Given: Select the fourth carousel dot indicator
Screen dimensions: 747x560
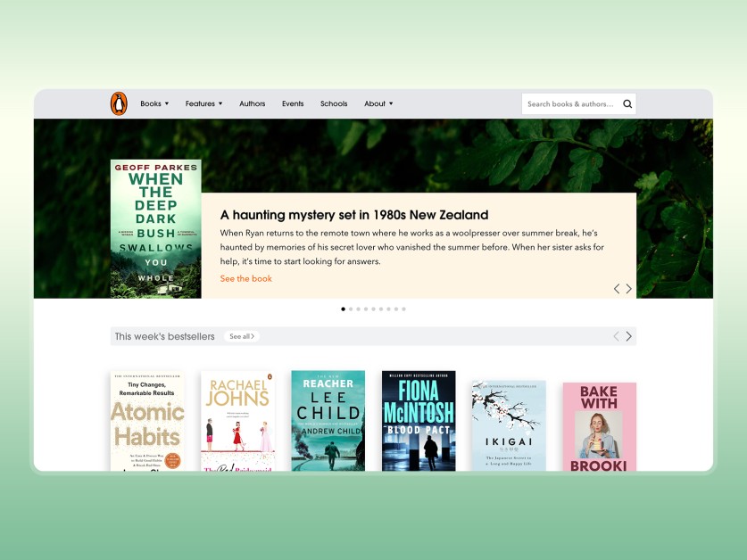Looking at the screenshot, I should click(x=366, y=309).
